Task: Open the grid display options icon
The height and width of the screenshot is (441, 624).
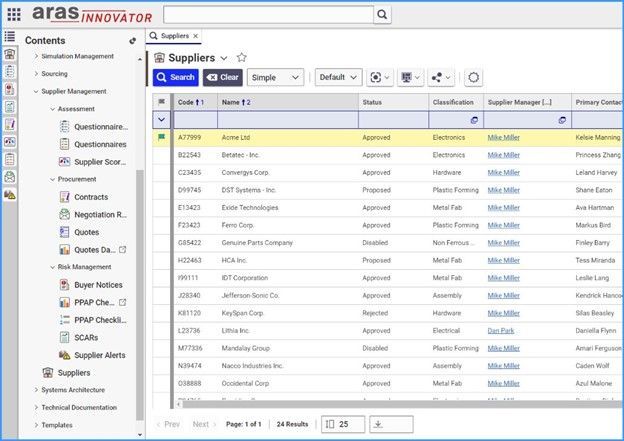Action: pyautogui.click(x=410, y=77)
